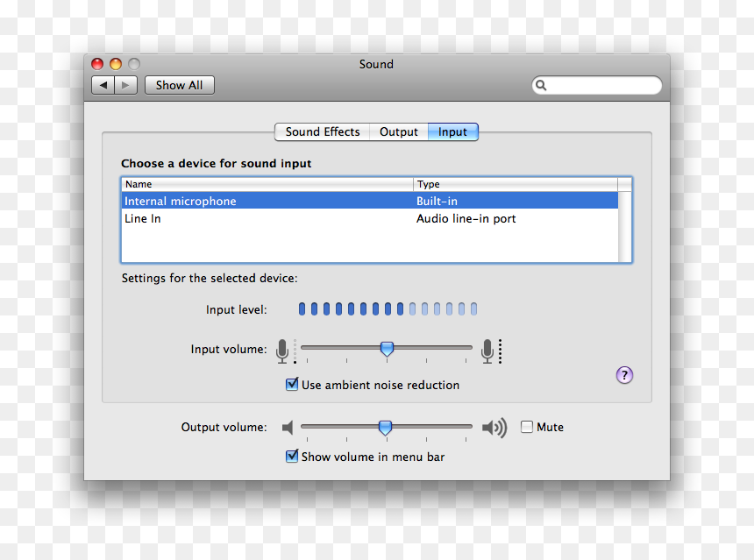This screenshot has width=754, height=560.
Task: Click the quiet speaker icon for output volume
Action: pos(288,427)
